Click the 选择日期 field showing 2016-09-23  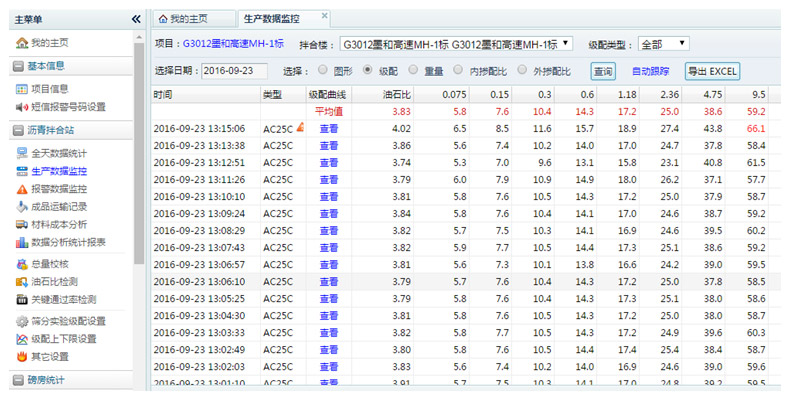[234, 71]
